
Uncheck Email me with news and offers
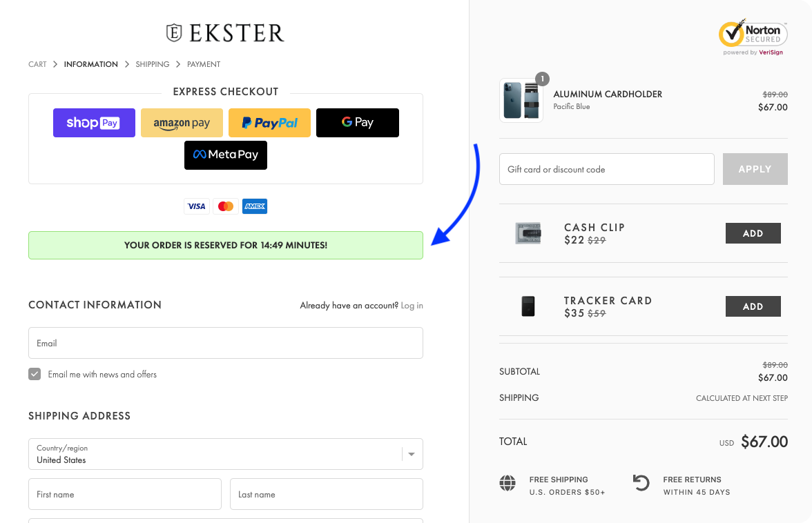(35, 374)
